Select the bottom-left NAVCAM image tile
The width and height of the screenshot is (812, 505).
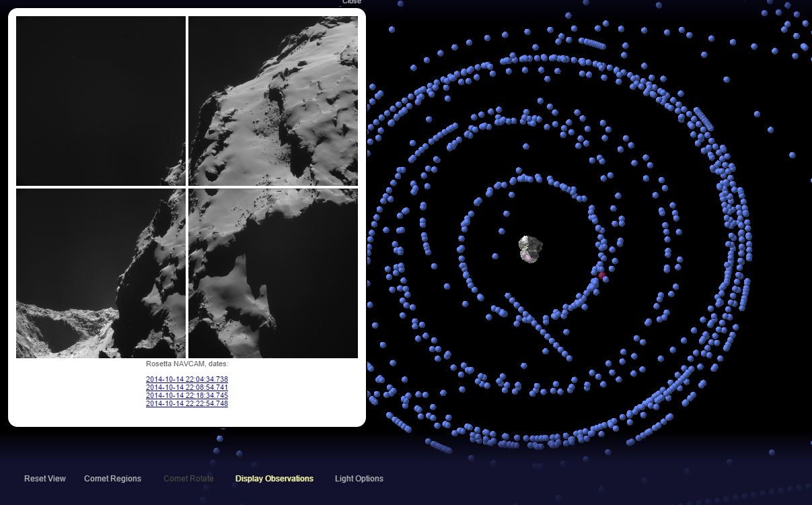101,273
